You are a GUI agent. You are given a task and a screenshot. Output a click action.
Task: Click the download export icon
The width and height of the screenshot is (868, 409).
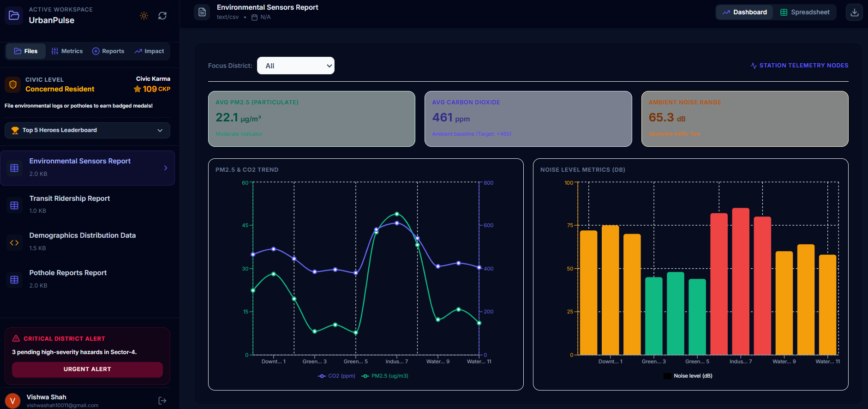coord(854,12)
